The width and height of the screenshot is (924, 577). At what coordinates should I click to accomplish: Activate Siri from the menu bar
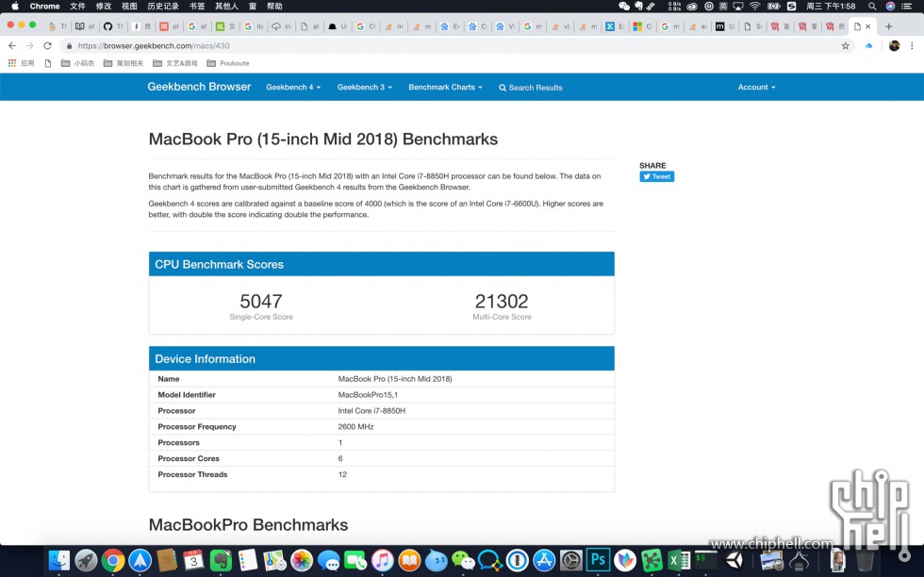pyautogui.click(x=890, y=6)
